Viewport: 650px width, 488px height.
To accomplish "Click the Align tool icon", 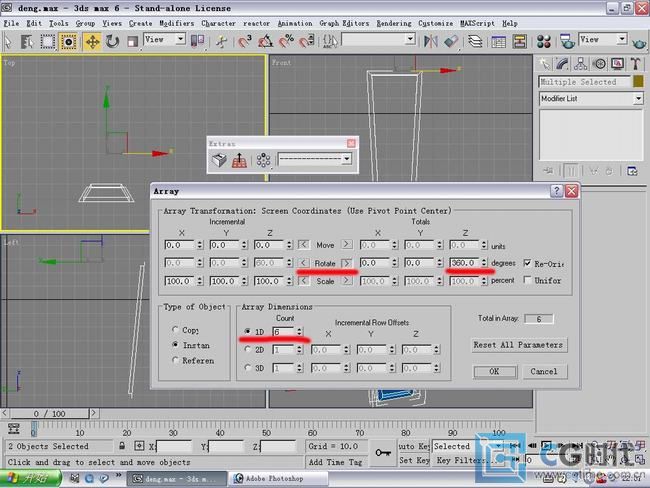I will pos(451,41).
